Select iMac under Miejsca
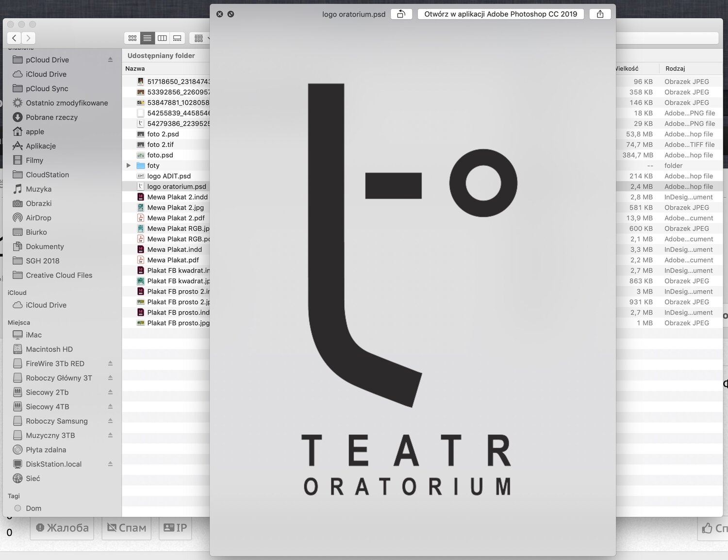This screenshot has height=560, width=728. click(x=33, y=335)
